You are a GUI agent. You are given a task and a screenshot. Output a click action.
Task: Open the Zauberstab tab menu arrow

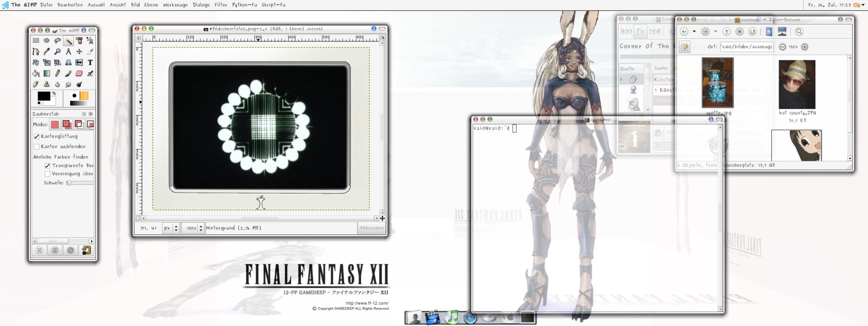click(84, 114)
